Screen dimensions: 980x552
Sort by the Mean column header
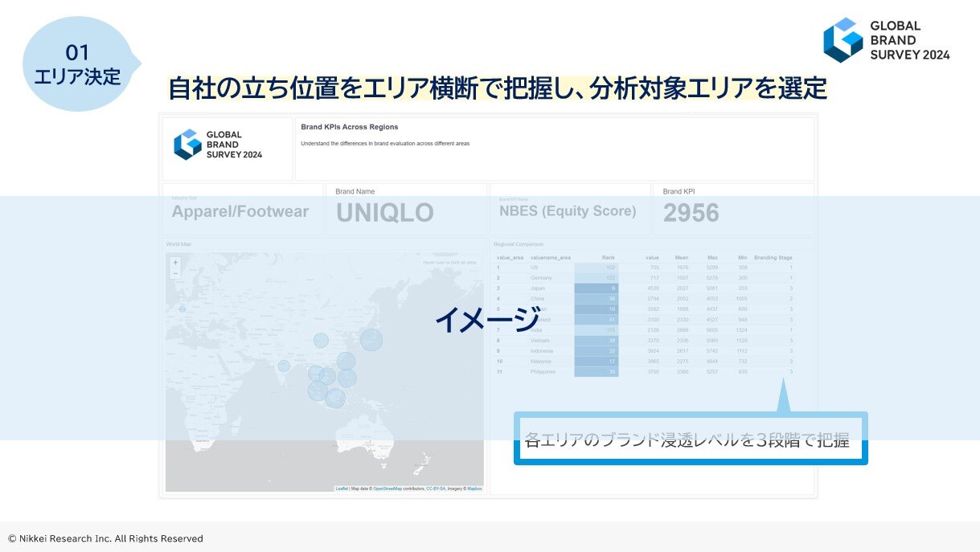(682, 257)
